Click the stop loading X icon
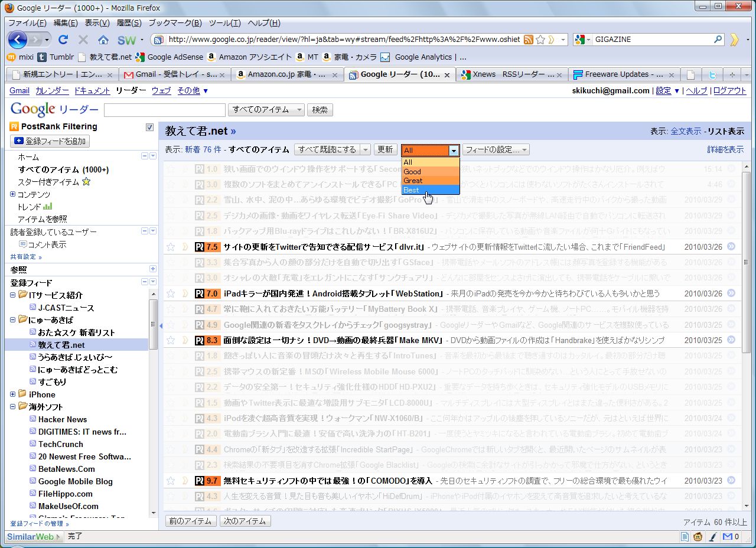Viewport: 756px width, 548px height. (83, 40)
